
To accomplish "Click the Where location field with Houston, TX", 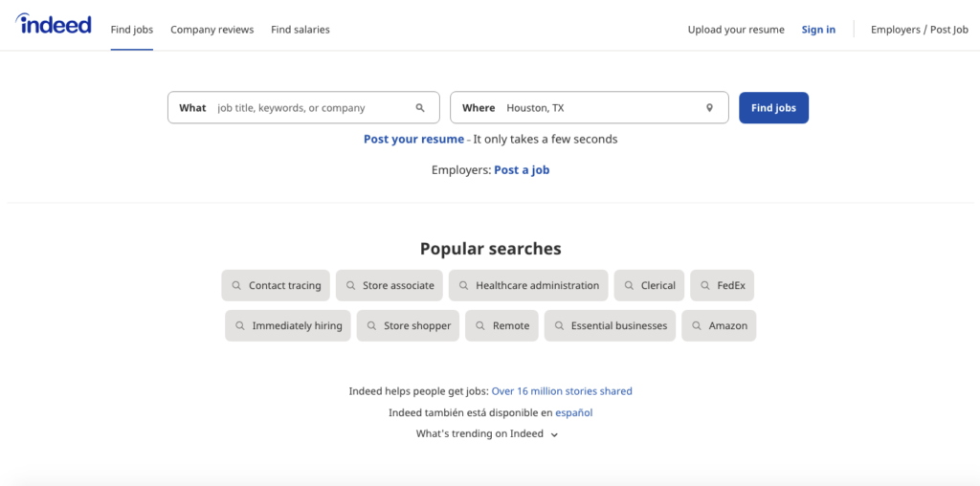I will click(598, 108).
